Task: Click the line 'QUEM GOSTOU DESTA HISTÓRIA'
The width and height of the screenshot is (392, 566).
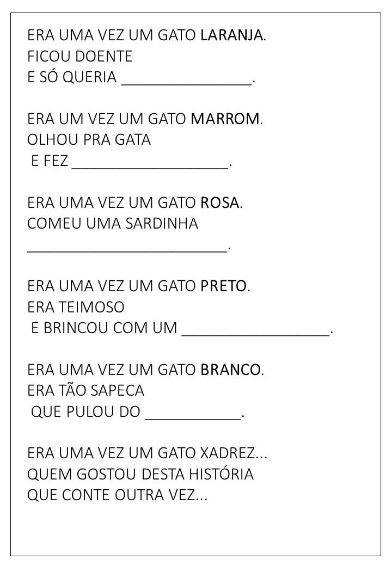Action: click(x=140, y=475)
